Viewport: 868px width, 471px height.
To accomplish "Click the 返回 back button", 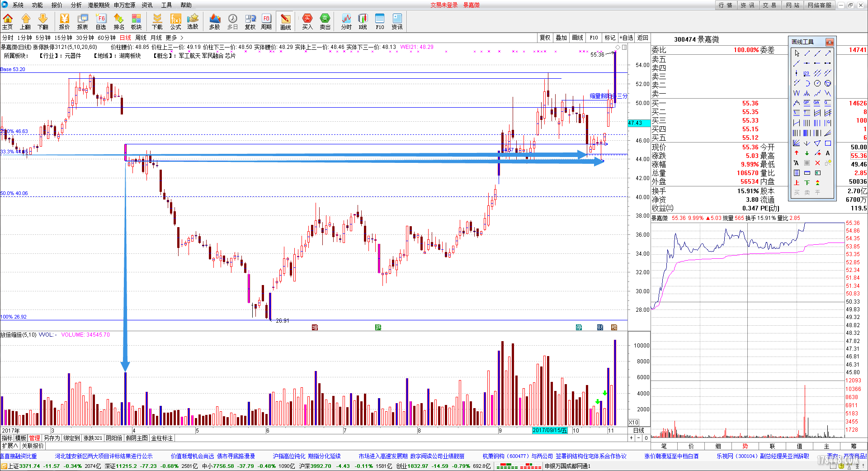I will click(642, 38).
